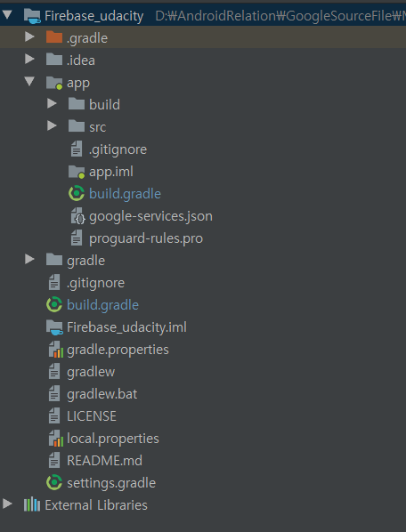The height and width of the screenshot is (532, 406).
Task: Click the build folder icon under app
Action: click(x=77, y=104)
